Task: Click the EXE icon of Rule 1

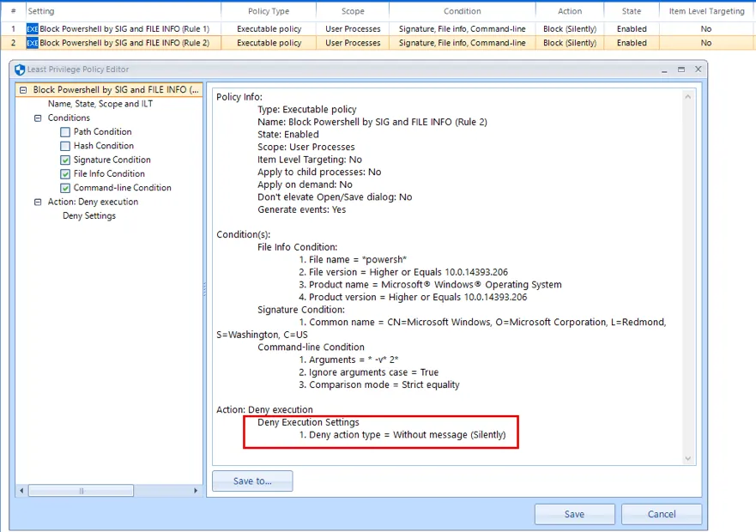Action: pyautogui.click(x=33, y=28)
